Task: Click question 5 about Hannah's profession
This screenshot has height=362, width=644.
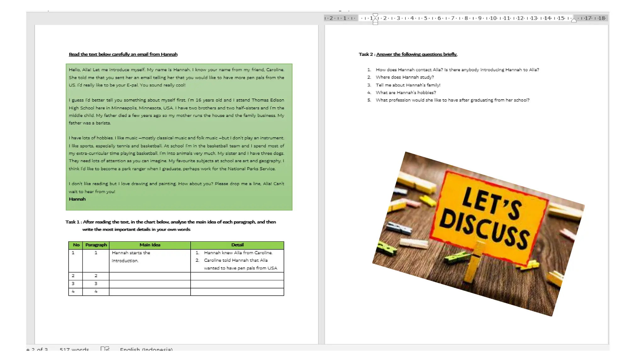Action: pos(452,100)
